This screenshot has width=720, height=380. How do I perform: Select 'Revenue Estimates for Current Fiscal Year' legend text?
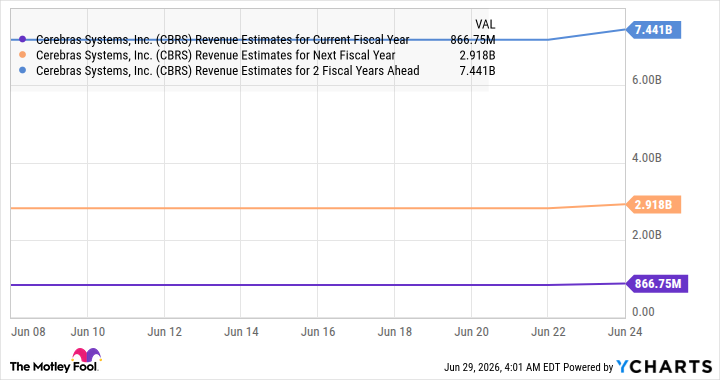pos(302,40)
